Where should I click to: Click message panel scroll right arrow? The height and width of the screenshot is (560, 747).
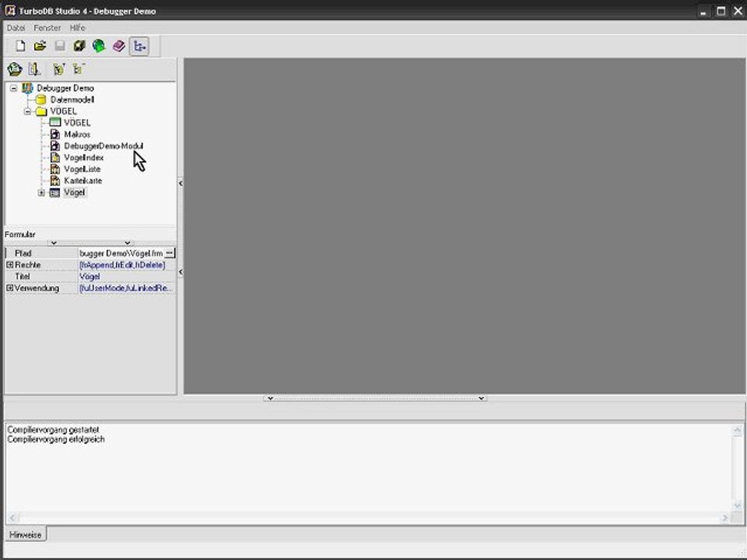point(724,517)
